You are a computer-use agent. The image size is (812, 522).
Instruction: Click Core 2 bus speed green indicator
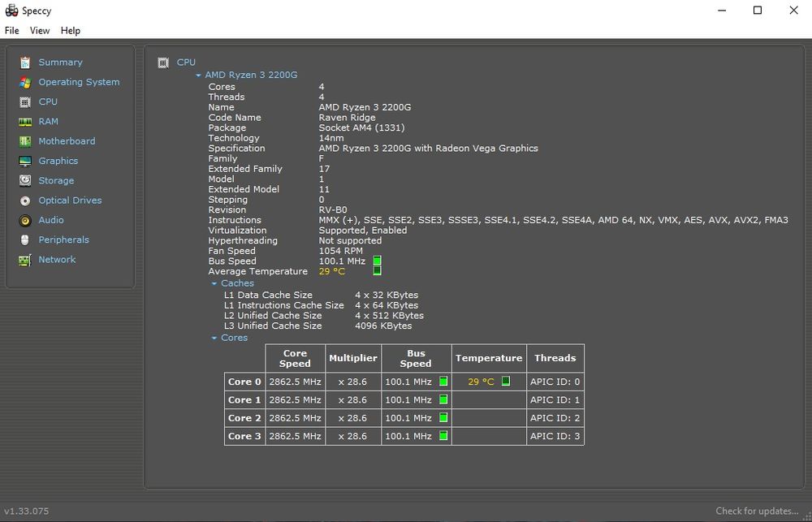point(443,417)
